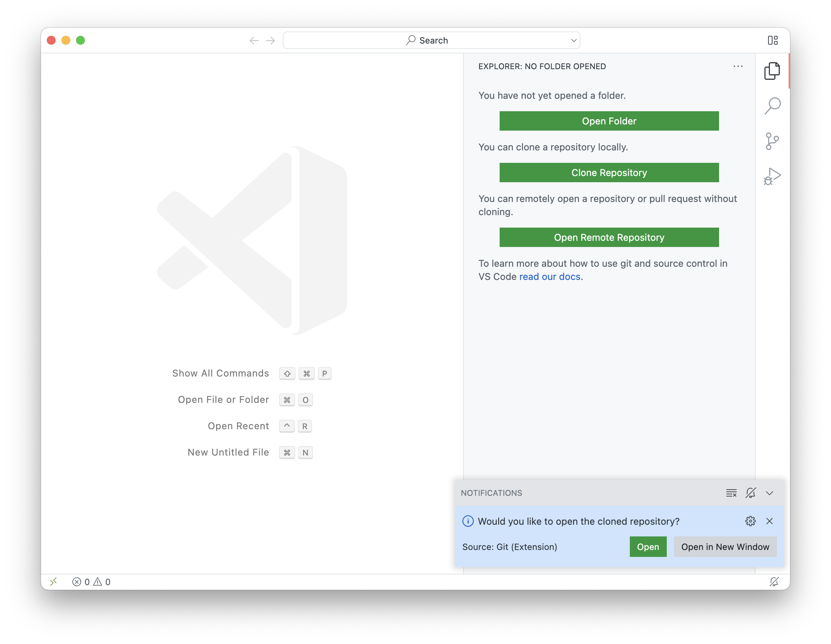This screenshot has width=831, height=644.
Task: Open notification settings via the gear icon
Action: pyautogui.click(x=750, y=521)
